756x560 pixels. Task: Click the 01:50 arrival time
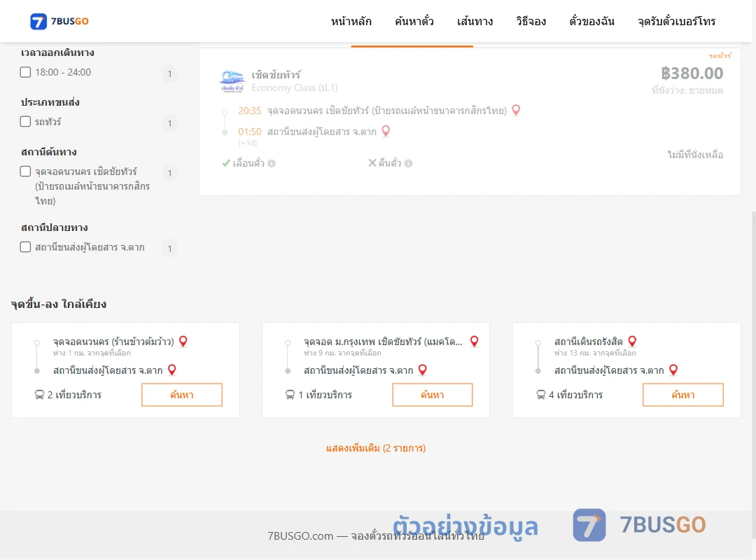pos(250,132)
